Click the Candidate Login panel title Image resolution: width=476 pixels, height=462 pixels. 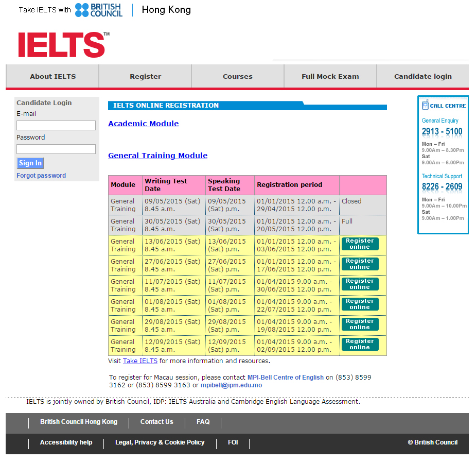[44, 102]
